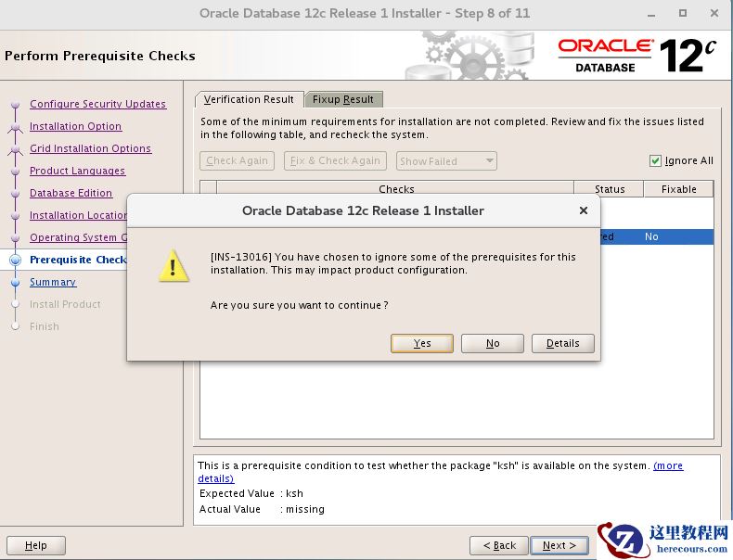Screen dimensions: 733x560
Task: Switch to the Fixup Result tab
Action: pyautogui.click(x=343, y=99)
